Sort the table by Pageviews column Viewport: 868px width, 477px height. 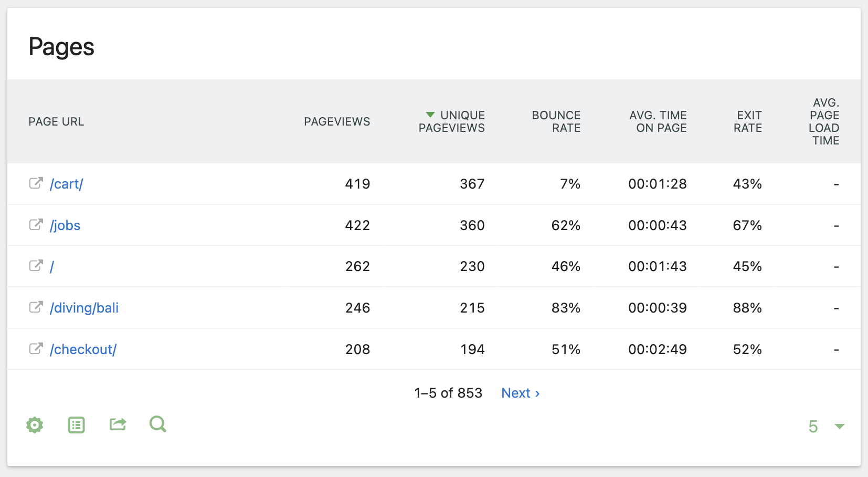pos(337,121)
